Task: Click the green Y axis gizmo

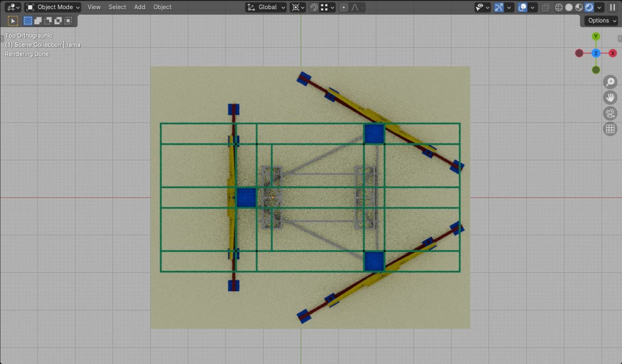Action: (x=596, y=36)
